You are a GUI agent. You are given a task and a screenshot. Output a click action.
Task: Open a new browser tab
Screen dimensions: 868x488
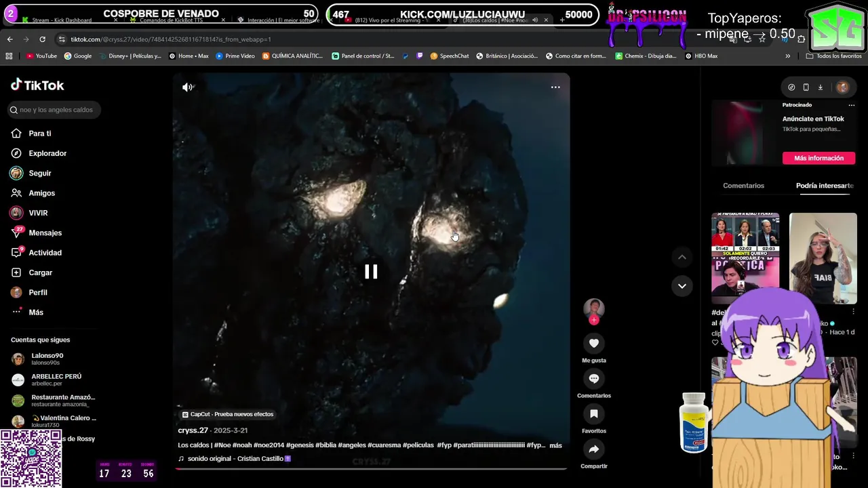[562, 20]
